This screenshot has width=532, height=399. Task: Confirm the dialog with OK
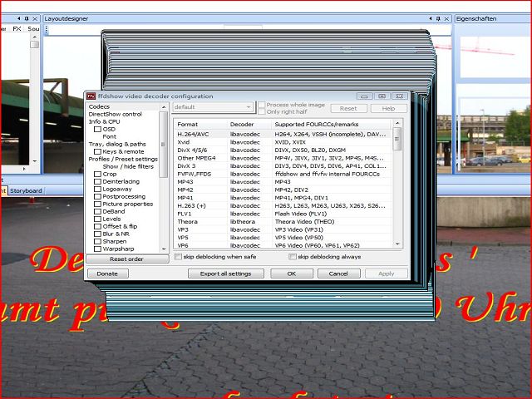click(292, 273)
